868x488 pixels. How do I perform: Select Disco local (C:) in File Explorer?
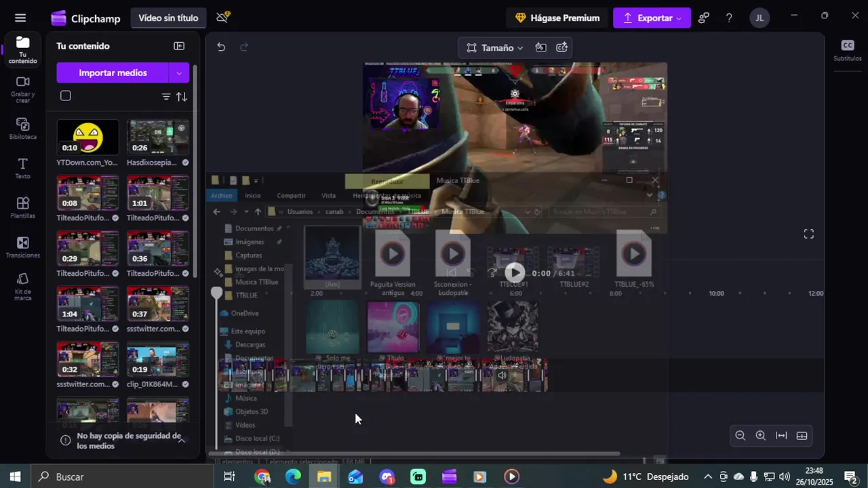coord(256,439)
